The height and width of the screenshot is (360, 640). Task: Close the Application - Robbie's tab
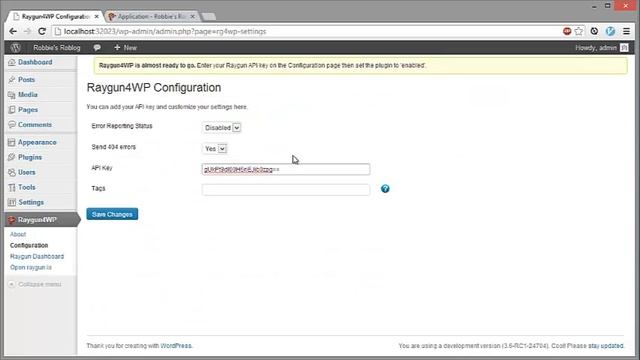coord(193,17)
